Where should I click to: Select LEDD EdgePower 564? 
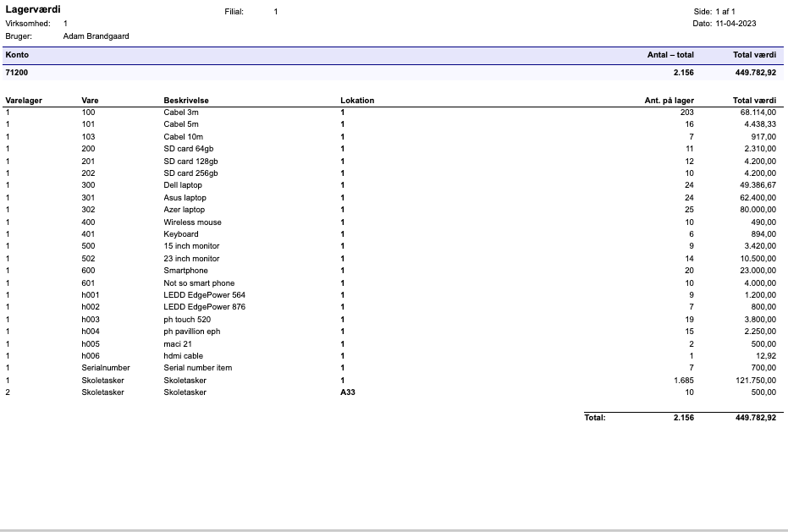[205, 295]
